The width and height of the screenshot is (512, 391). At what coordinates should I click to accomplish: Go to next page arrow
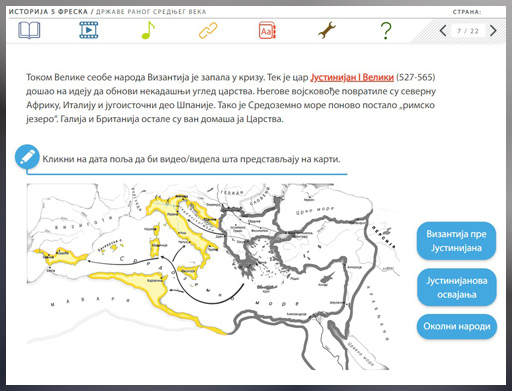tap(493, 31)
